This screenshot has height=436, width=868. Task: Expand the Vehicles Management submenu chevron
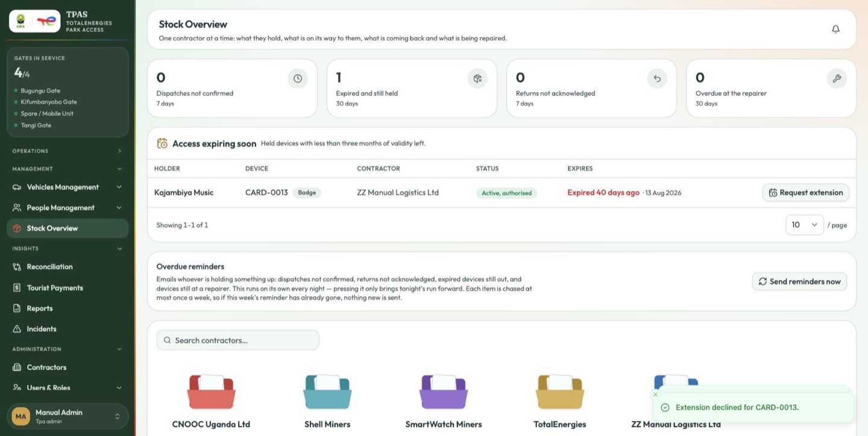click(119, 187)
